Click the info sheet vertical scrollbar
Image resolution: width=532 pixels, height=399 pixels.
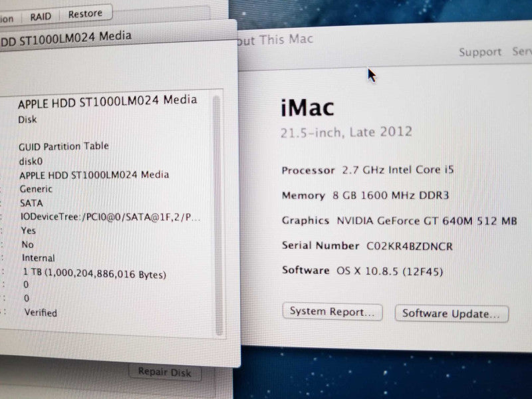pos(218,215)
